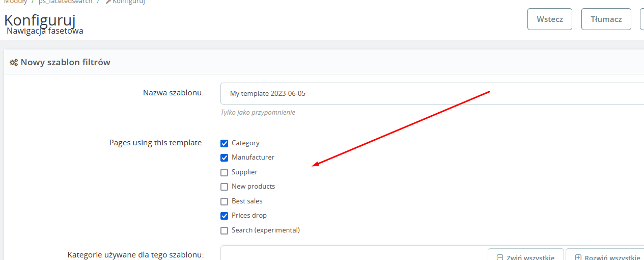Enable the Supplier checkbox
Image resolution: width=644 pixels, height=260 pixels.
click(224, 172)
